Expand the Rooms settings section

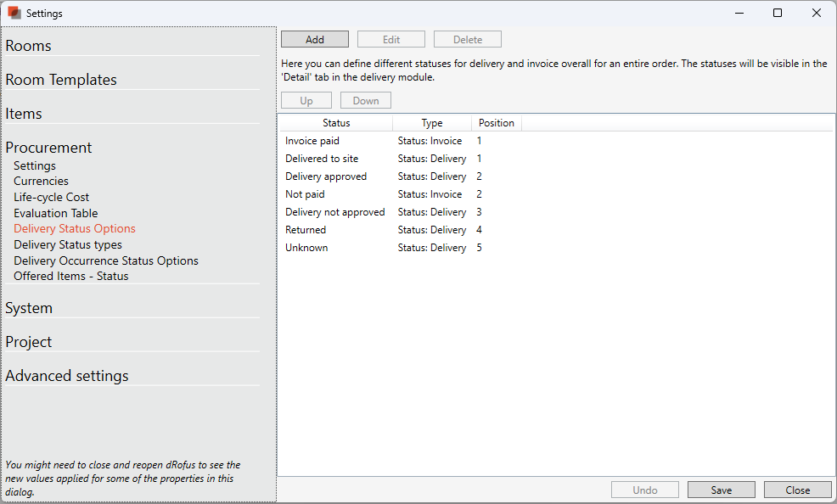click(29, 46)
